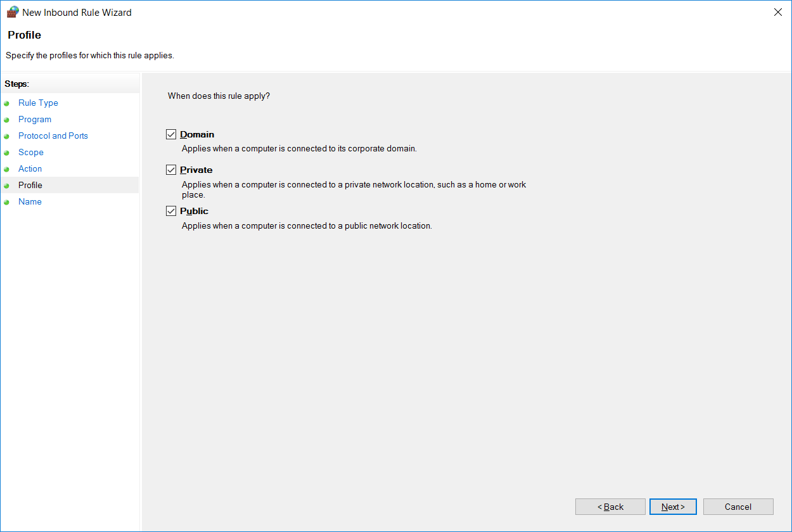This screenshot has height=532, width=792.
Task: Open the Program step
Action: click(x=35, y=119)
